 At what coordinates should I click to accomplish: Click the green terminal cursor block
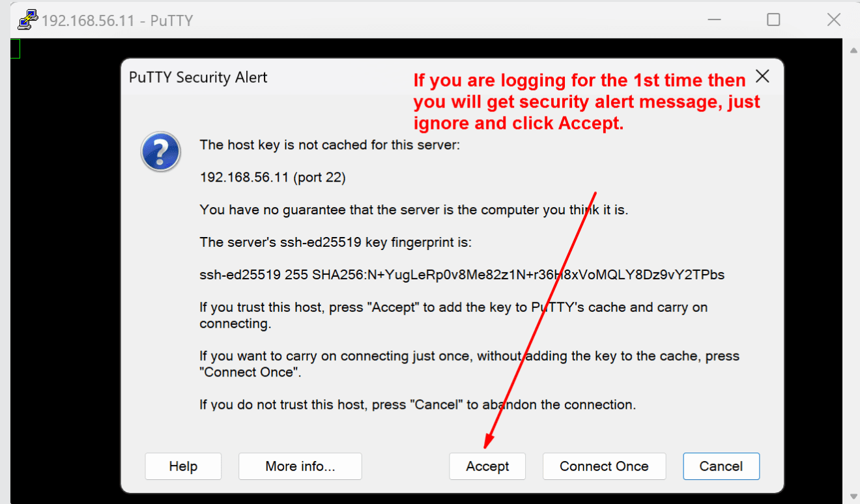pyautogui.click(x=14, y=48)
